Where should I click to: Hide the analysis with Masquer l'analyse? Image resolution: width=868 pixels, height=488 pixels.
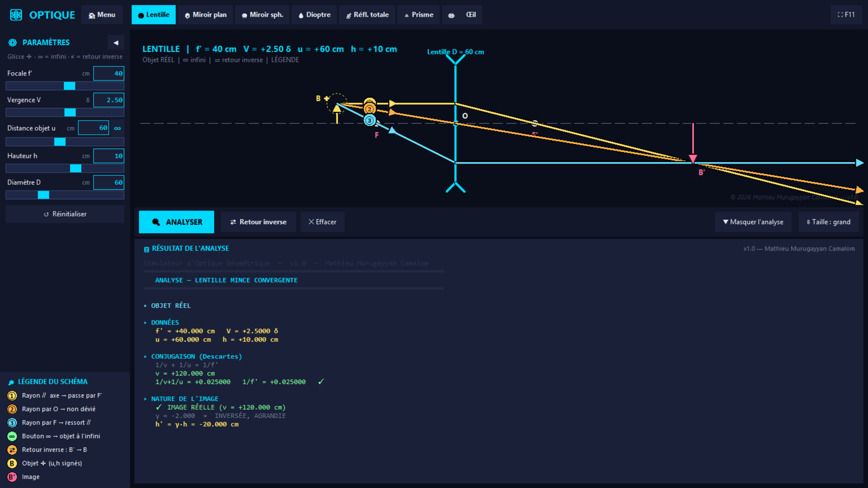click(x=753, y=222)
